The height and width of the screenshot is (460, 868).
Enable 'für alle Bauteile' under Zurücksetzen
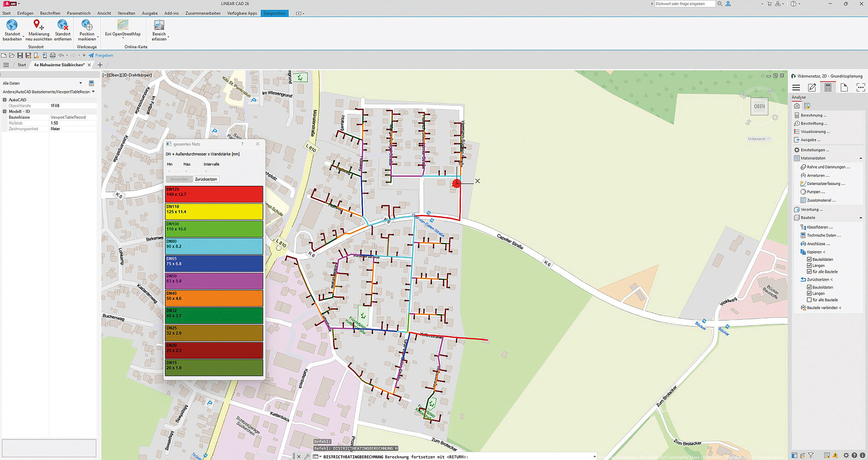pos(809,300)
